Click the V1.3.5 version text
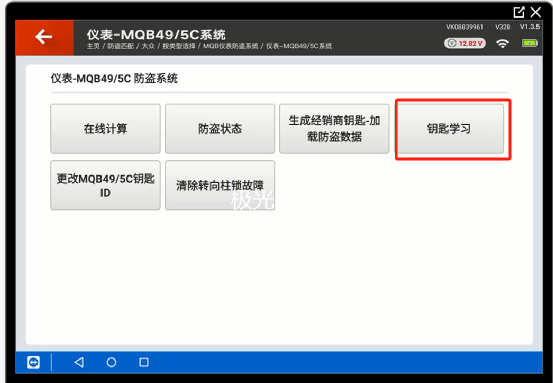 530,27
